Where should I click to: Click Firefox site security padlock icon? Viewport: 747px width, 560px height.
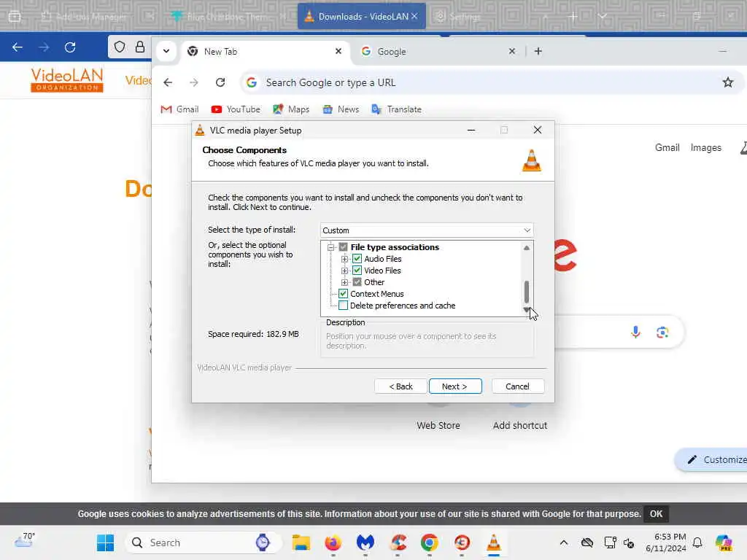[x=139, y=47]
